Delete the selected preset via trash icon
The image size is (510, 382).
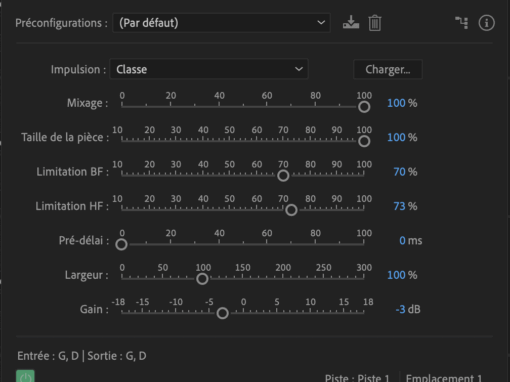(375, 23)
